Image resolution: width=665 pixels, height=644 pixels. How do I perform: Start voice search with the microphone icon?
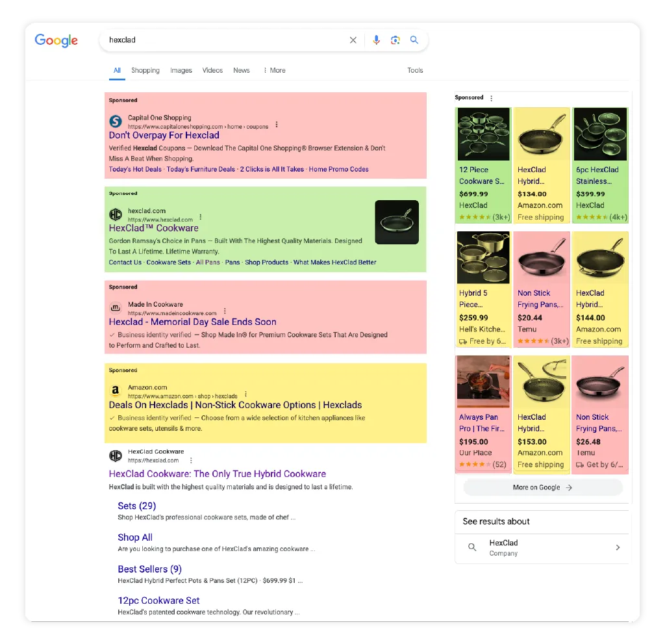[376, 40]
